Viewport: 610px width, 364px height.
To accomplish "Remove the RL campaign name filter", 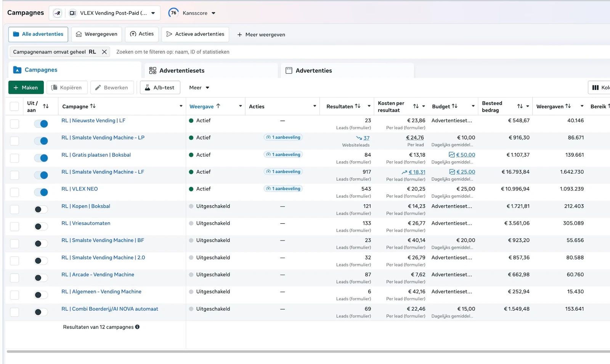I will tap(104, 52).
